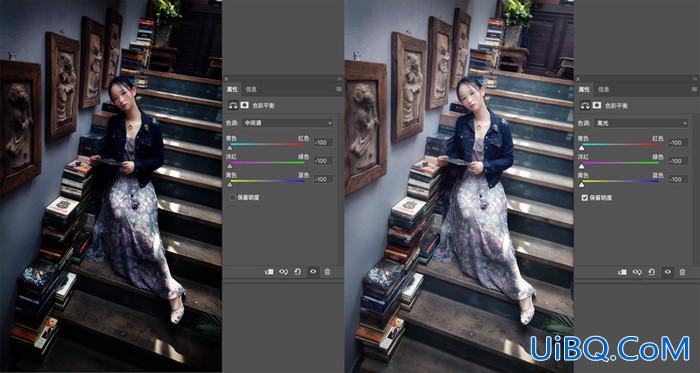
Task: Click the yellow-blue value field in the left panel
Action: [323, 179]
